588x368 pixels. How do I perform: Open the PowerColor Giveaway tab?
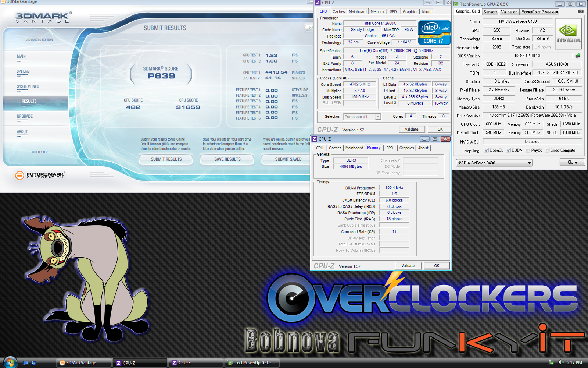click(x=539, y=12)
